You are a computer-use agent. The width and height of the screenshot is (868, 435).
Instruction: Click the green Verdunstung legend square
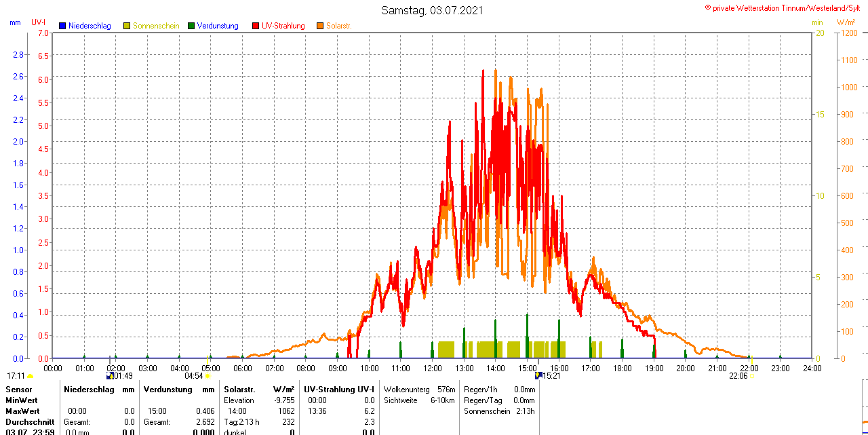[191, 26]
